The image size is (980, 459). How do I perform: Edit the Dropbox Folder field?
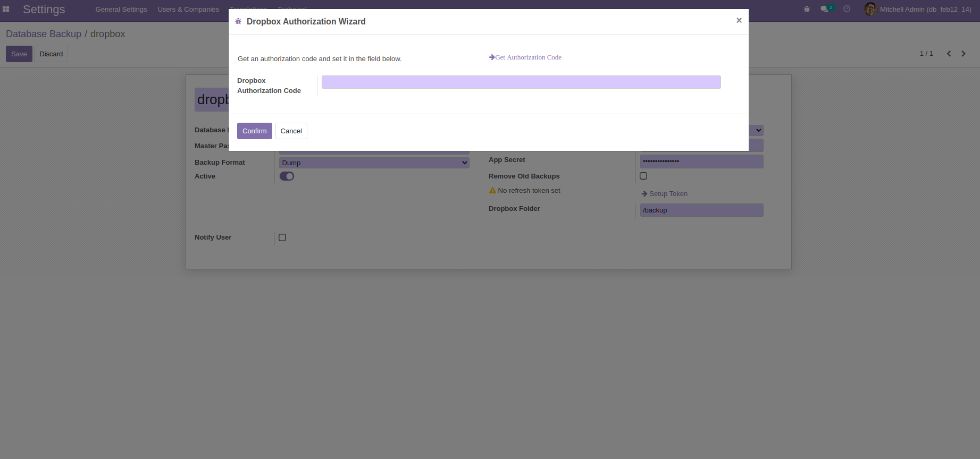point(702,210)
